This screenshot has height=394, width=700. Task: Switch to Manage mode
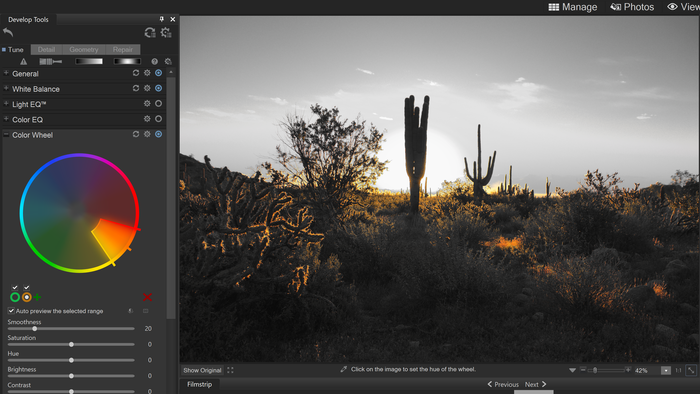[x=573, y=7]
